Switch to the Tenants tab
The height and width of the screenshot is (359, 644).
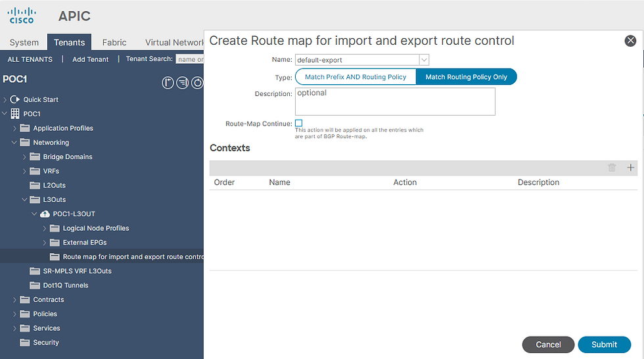(69, 42)
